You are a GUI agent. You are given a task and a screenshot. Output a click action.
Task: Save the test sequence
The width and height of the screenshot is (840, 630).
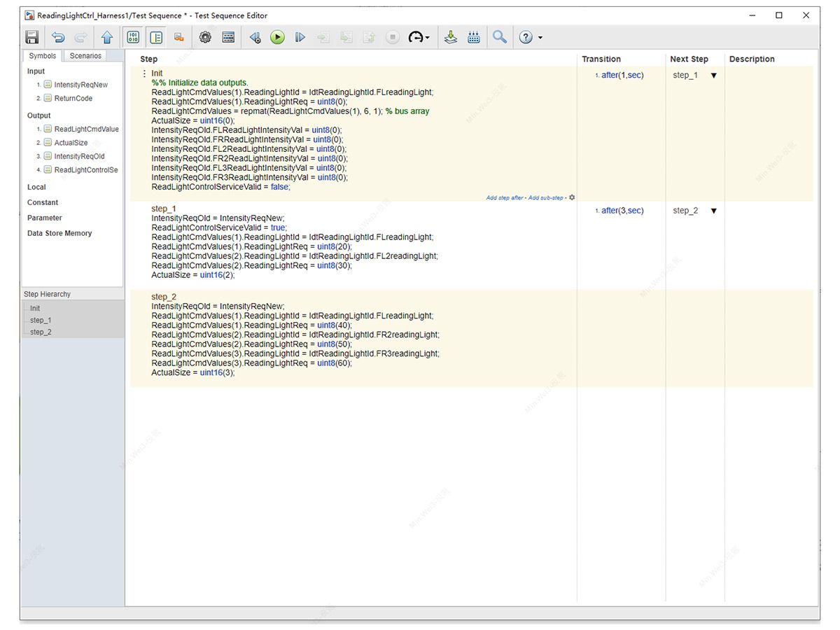[x=31, y=37]
